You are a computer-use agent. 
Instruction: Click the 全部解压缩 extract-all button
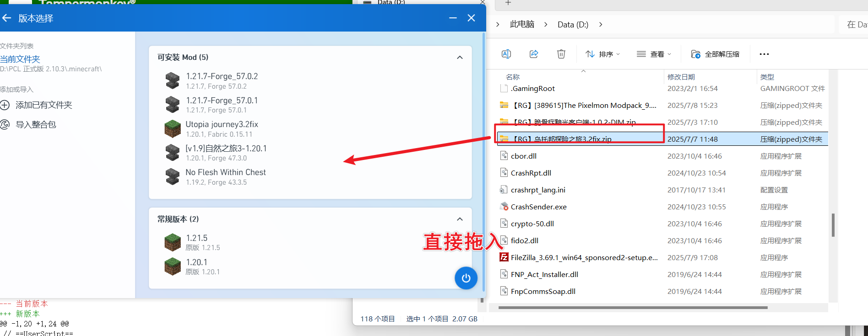(x=715, y=54)
